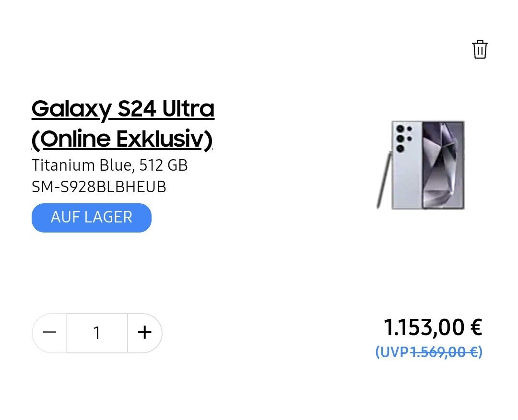The width and height of the screenshot is (518, 420).
Task: Increase quantity with the plus button
Action: [x=144, y=333]
